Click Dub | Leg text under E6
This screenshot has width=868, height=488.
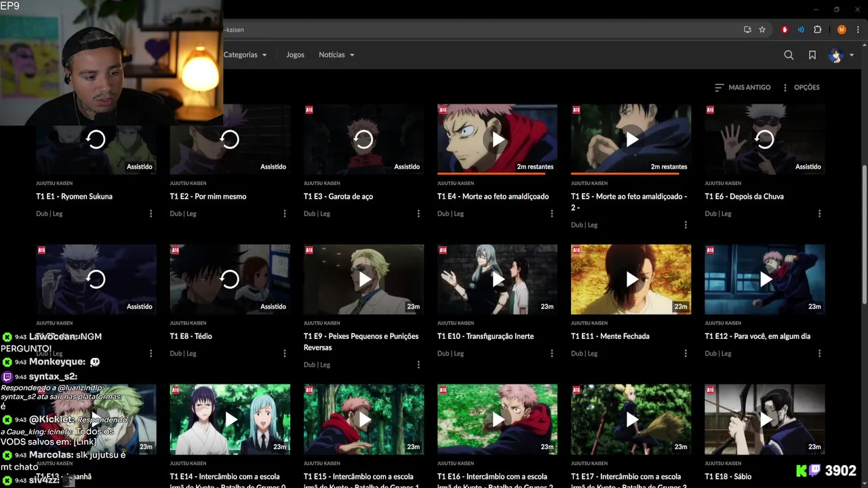[x=718, y=213]
